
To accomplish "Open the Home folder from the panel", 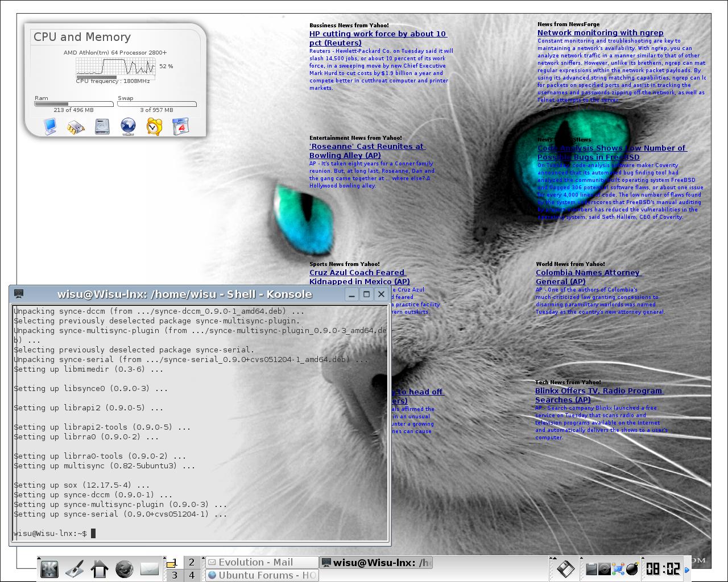I will [100, 569].
